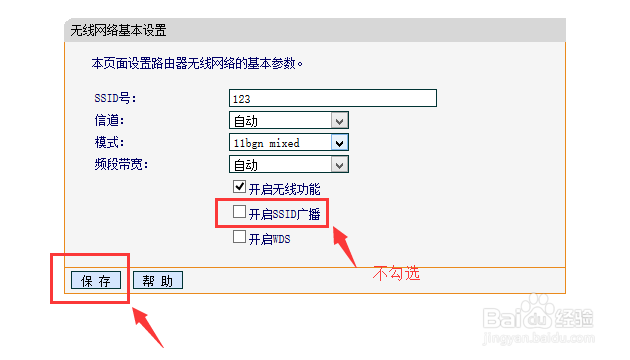
Task: Click the SSID号 input field
Action: point(333,98)
